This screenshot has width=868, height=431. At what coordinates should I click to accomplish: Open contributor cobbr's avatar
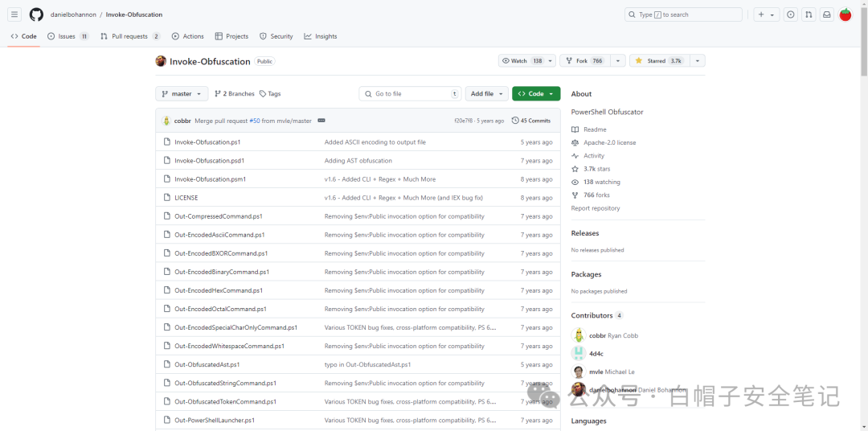[579, 335]
